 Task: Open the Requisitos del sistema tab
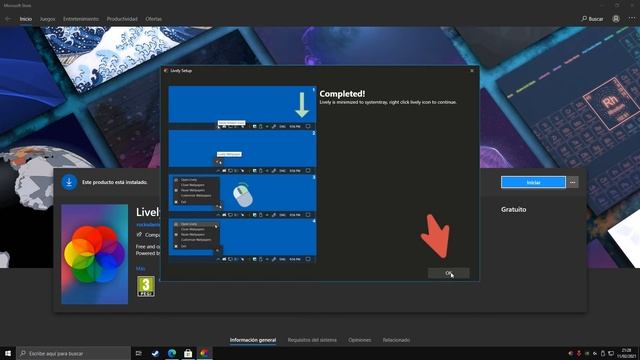312,340
